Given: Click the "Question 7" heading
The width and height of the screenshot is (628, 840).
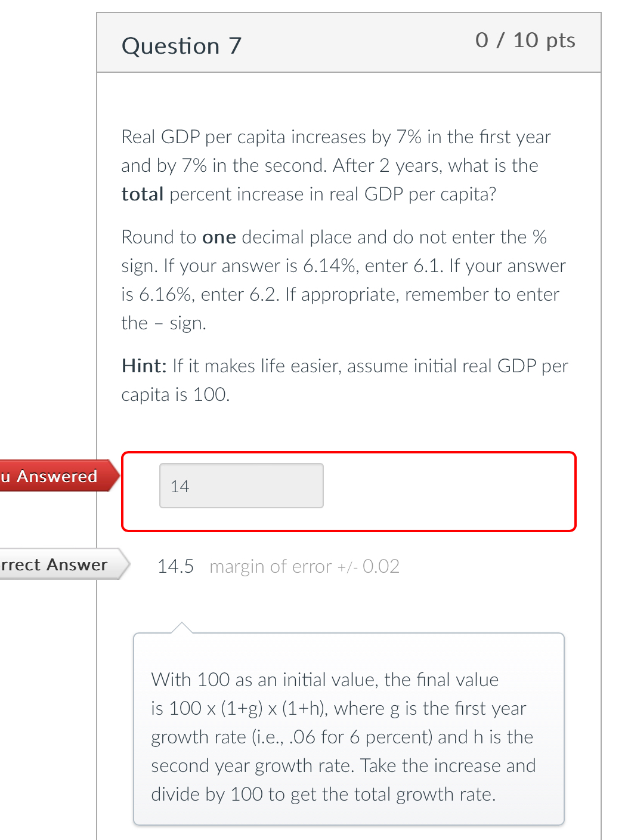Looking at the screenshot, I should point(181,45).
